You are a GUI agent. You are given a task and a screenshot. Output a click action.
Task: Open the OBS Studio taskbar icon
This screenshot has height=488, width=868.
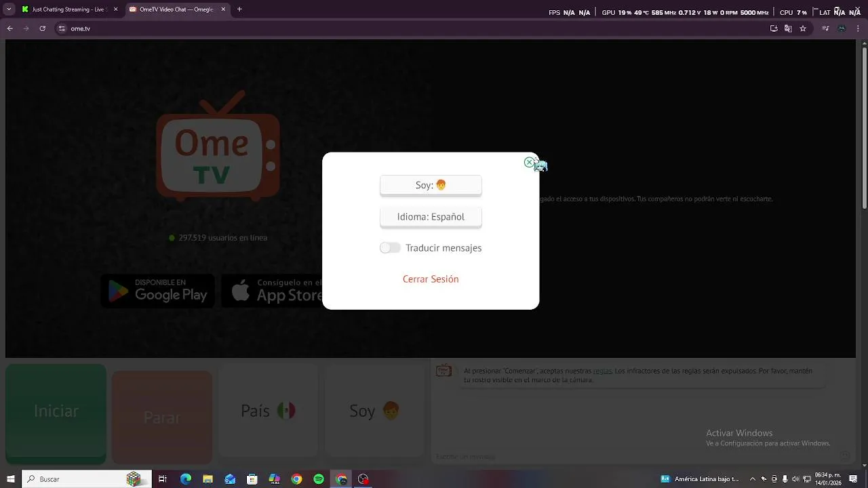[x=363, y=479]
